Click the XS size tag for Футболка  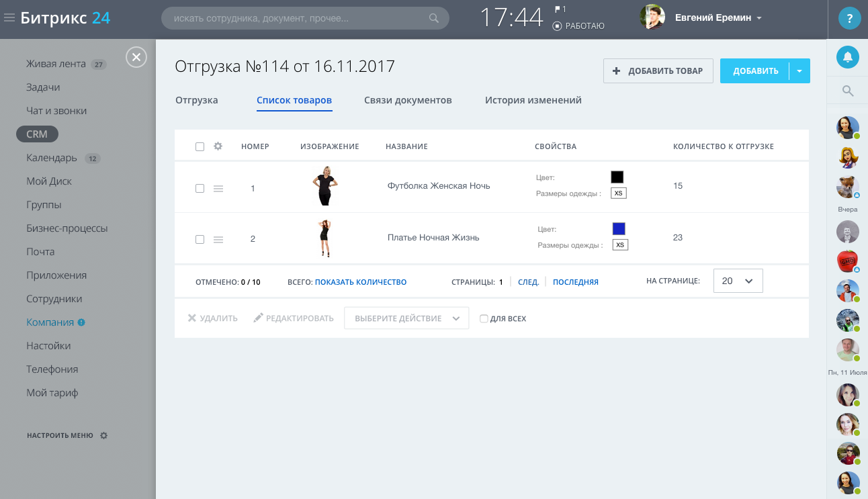coord(619,193)
